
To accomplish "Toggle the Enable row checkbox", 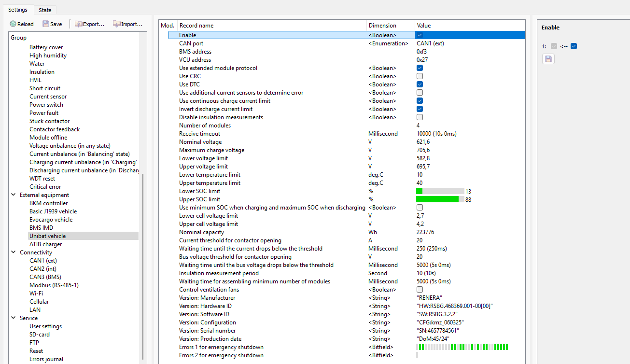I will (x=420, y=35).
